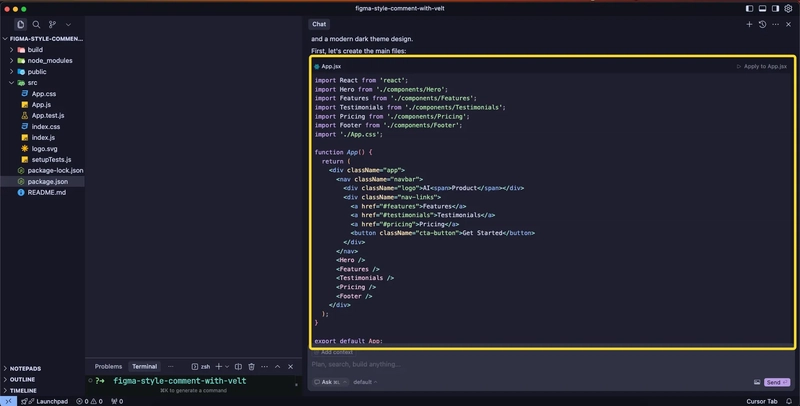Toggle the left sidebar layout button

click(x=749, y=9)
